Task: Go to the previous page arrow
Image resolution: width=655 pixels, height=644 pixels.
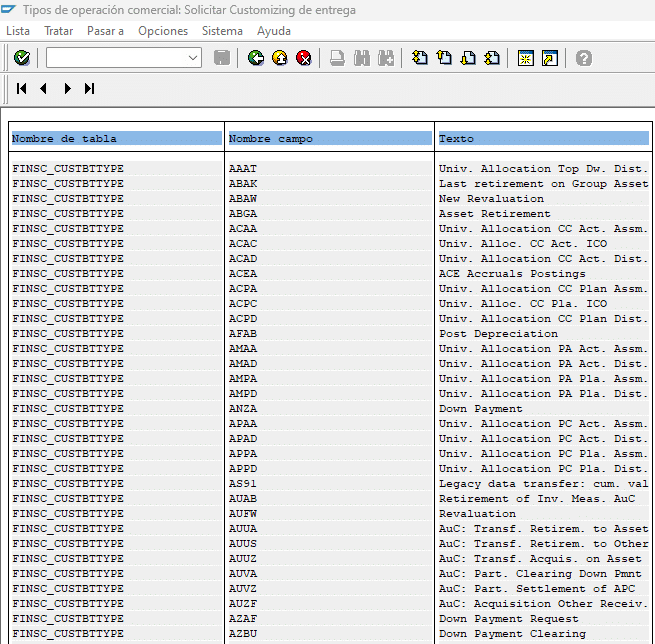Action: [x=44, y=89]
